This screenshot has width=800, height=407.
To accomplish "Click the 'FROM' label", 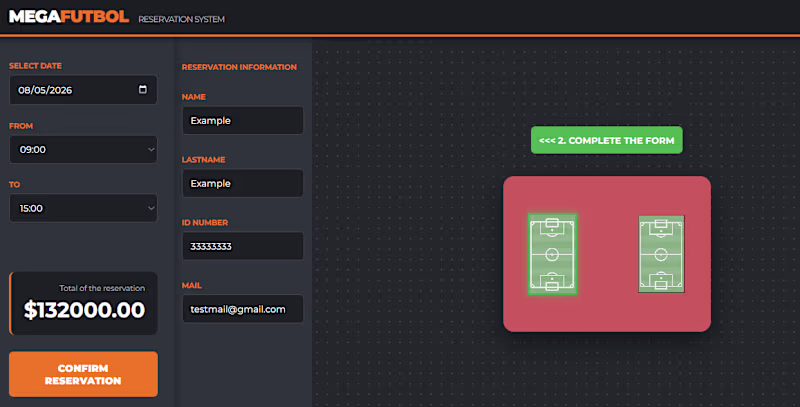I will click(21, 126).
